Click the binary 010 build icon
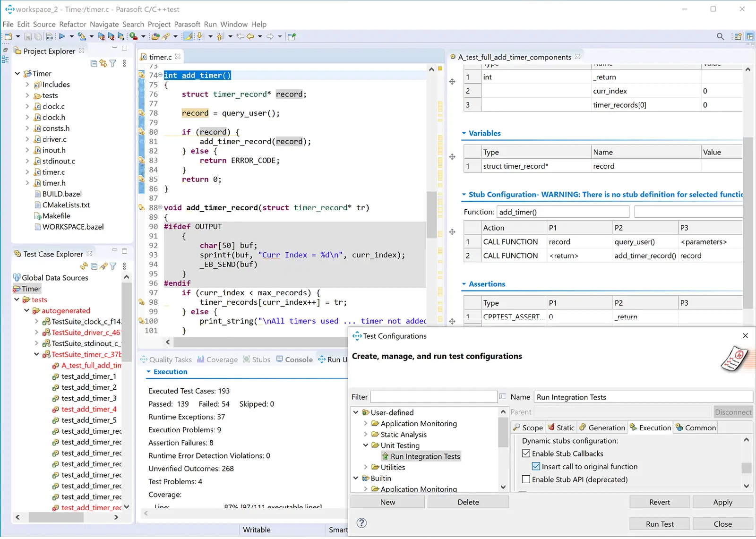The image size is (756, 539). point(49,36)
